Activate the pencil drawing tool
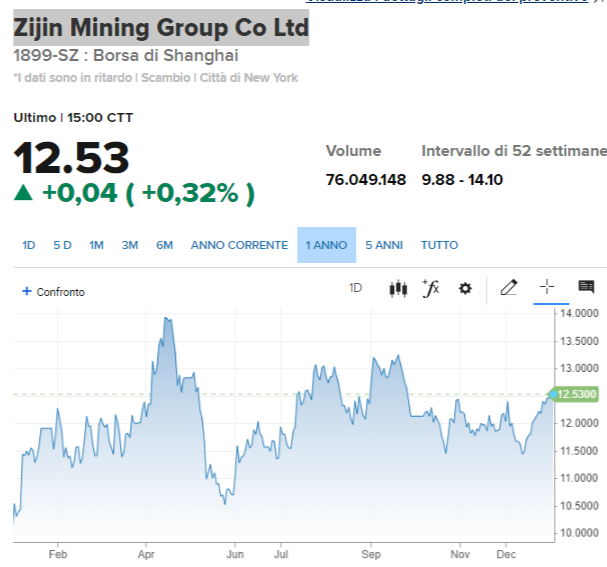607x567 pixels. [509, 288]
